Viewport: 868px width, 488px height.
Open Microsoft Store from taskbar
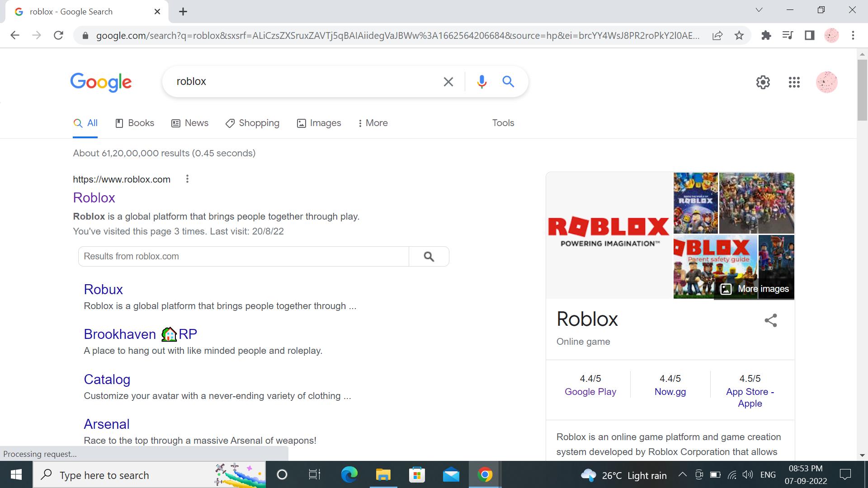[417, 475]
